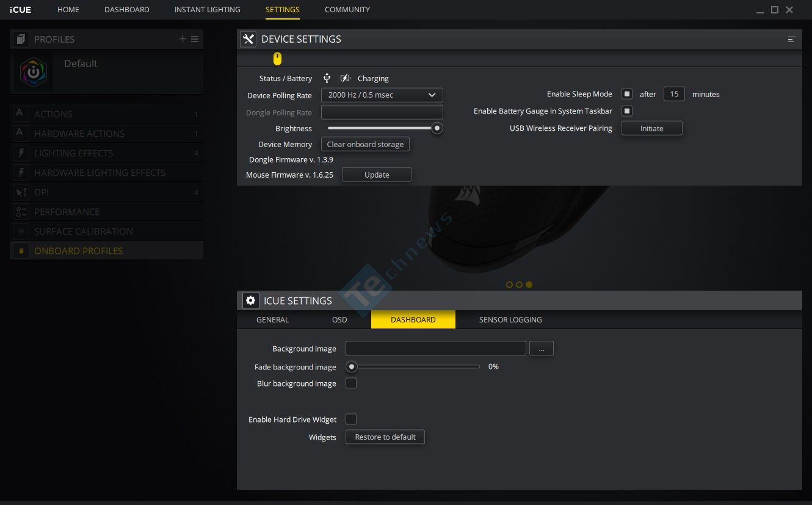Toggle Enable Battery Gauge in System Taskbar
This screenshot has width=812, height=505.
(x=627, y=111)
